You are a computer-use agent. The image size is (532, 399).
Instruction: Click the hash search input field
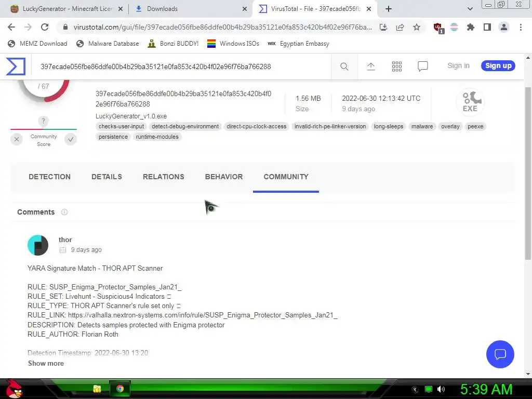point(181,66)
